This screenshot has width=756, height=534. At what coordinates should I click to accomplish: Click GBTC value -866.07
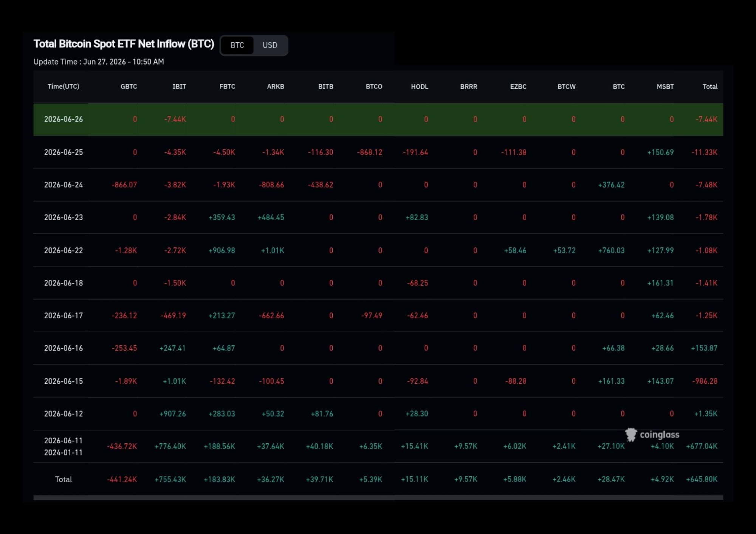(124, 185)
